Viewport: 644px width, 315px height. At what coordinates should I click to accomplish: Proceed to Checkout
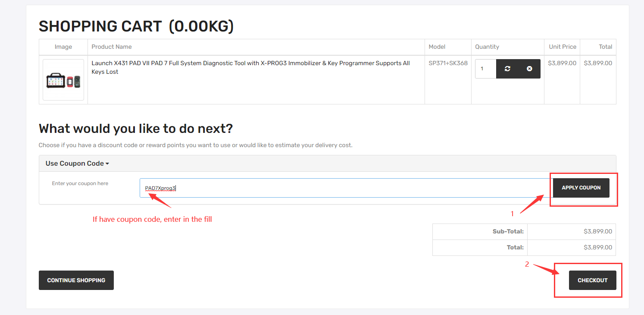click(593, 280)
